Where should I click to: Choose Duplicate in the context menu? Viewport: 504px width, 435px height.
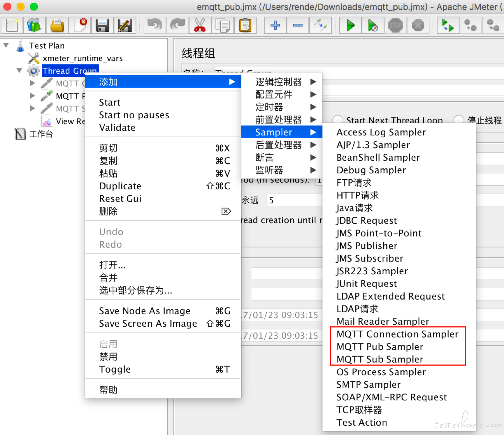tap(163, 186)
